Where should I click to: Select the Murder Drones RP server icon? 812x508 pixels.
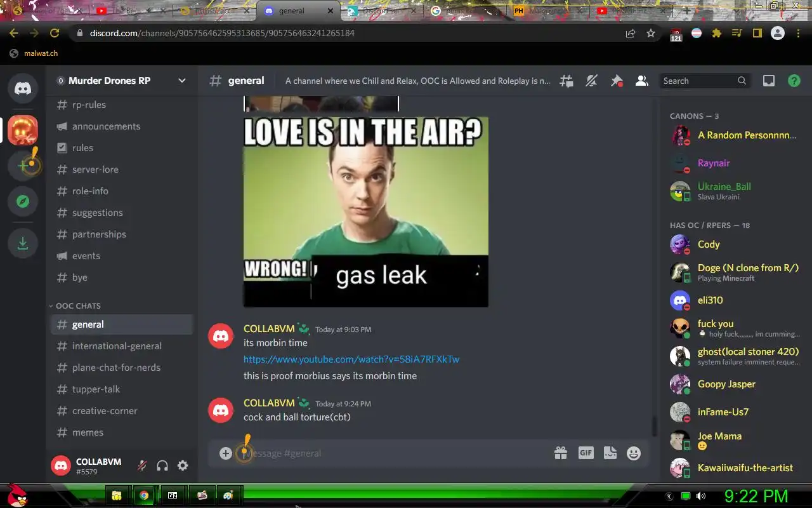(23, 130)
